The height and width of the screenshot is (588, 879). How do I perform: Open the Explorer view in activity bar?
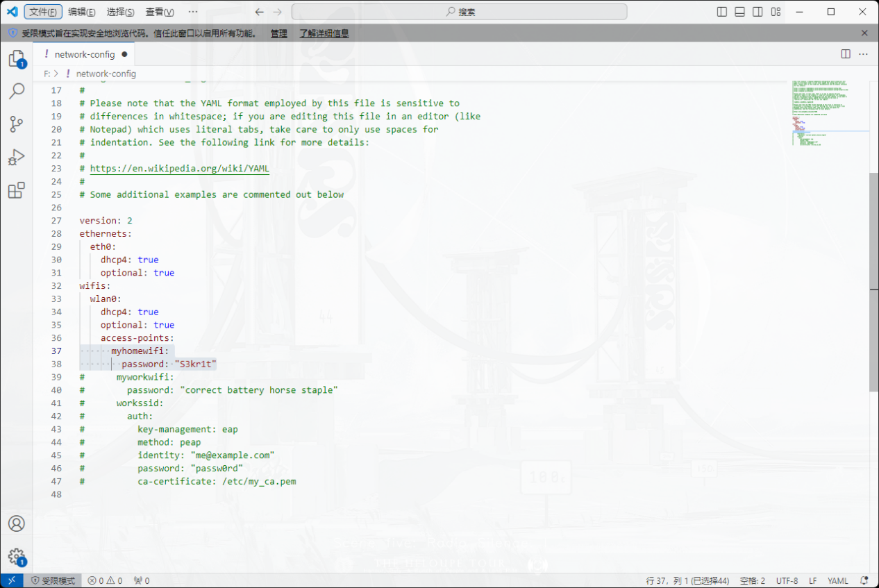(16, 59)
